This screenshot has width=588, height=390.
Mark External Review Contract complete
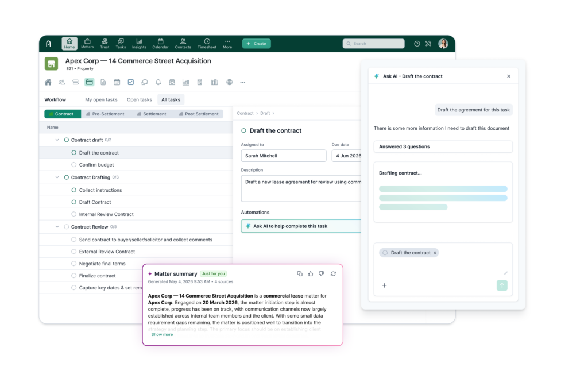point(74,252)
